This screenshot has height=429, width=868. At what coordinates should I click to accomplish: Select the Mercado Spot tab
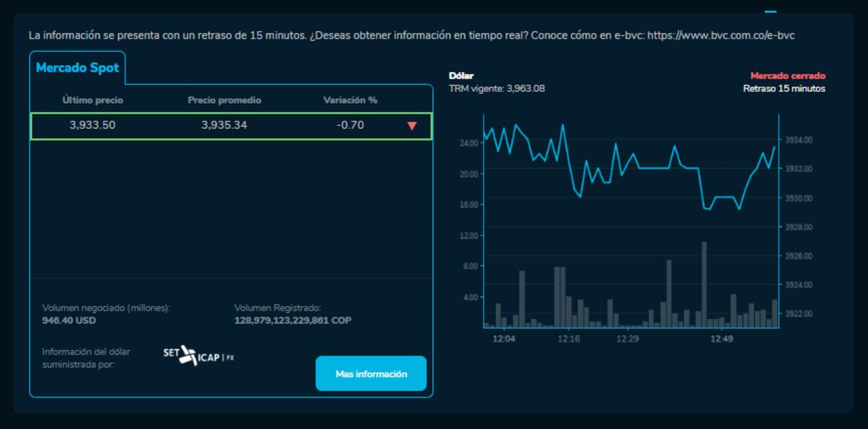(x=77, y=68)
